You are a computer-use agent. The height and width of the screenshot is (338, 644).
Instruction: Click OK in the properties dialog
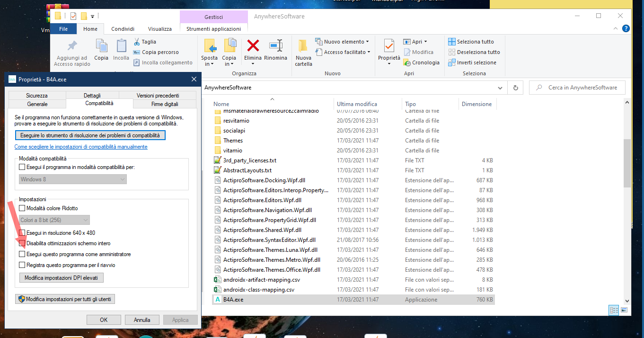click(x=104, y=320)
